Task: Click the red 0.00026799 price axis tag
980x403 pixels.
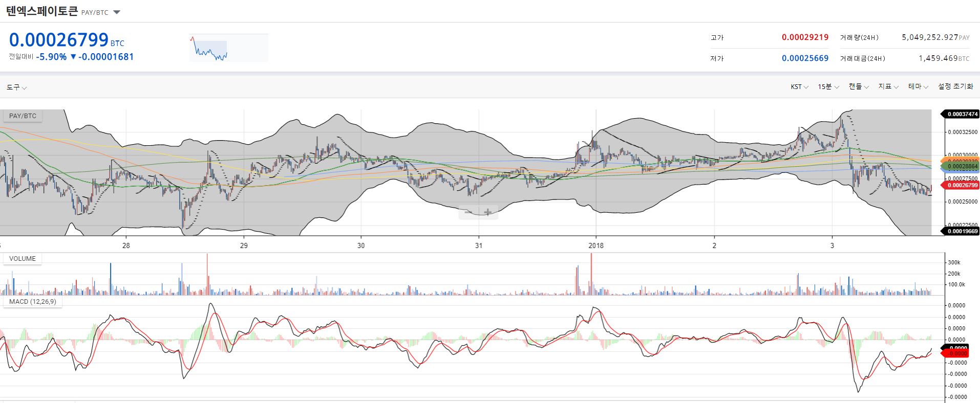Action: (x=961, y=185)
